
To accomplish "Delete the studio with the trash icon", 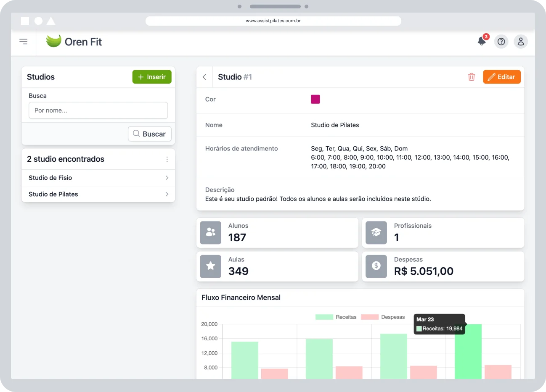I will coord(472,77).
